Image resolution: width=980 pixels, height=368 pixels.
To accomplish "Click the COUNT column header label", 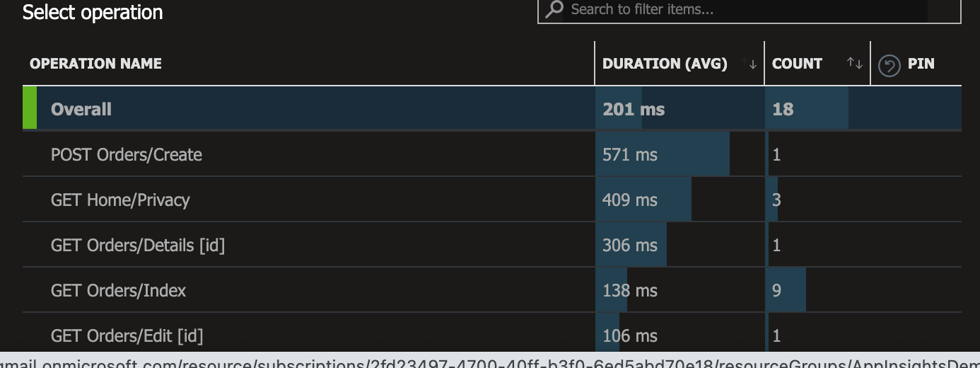I will [797, 64].
